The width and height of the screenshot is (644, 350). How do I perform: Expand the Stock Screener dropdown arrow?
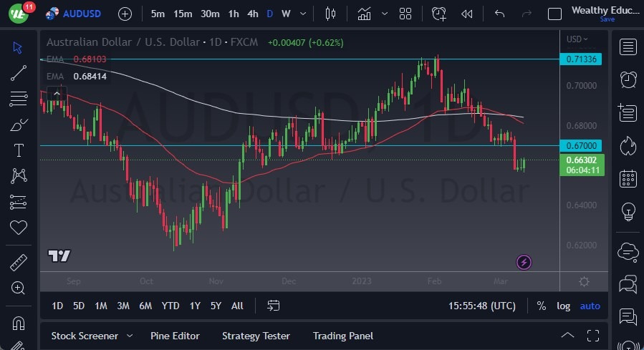130,336
